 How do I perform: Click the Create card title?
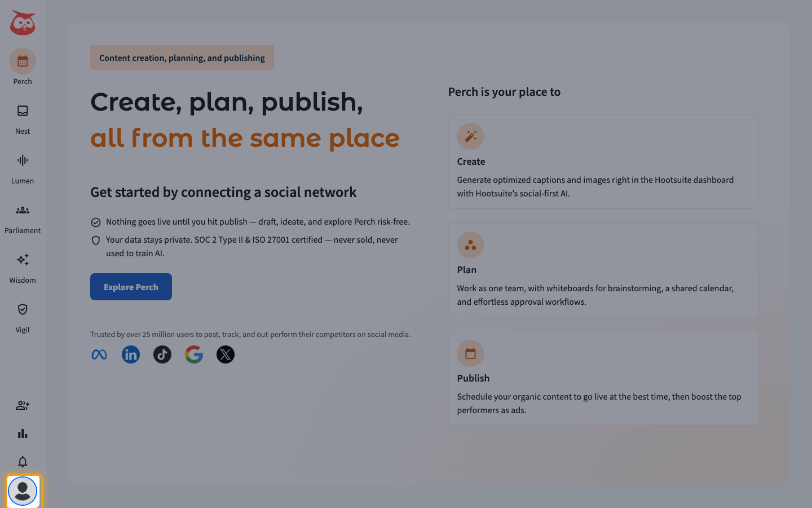tap(471, 161)
